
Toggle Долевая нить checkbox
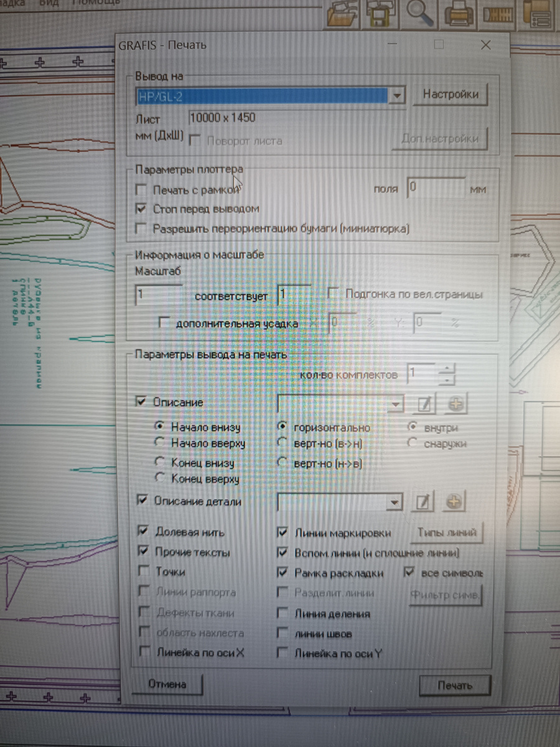tap(144, 532)
